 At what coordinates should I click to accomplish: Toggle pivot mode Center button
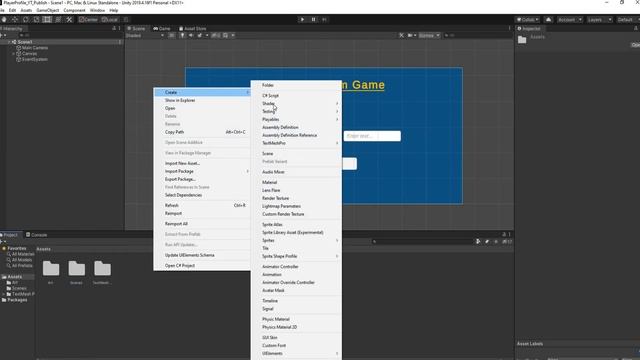point(89,19)
